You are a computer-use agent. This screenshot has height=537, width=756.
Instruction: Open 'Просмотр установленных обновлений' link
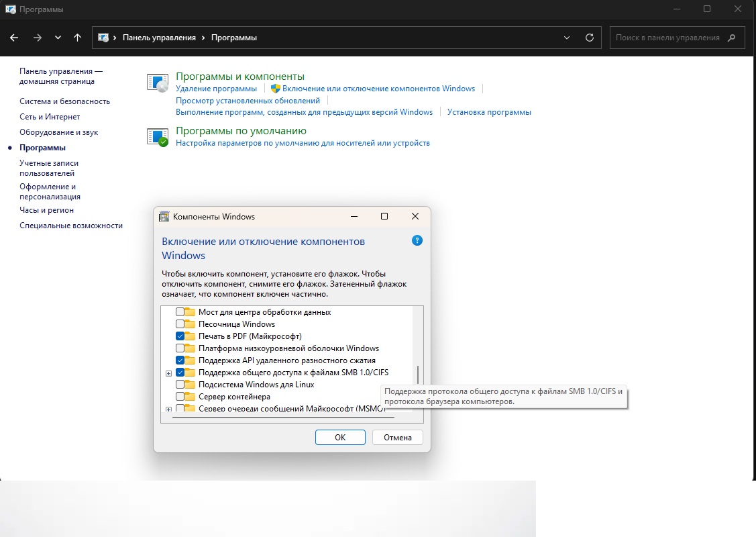[248, 101]
